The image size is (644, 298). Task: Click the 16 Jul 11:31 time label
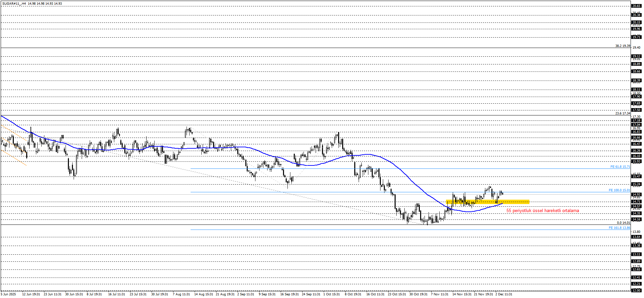[x=117, y=294]
